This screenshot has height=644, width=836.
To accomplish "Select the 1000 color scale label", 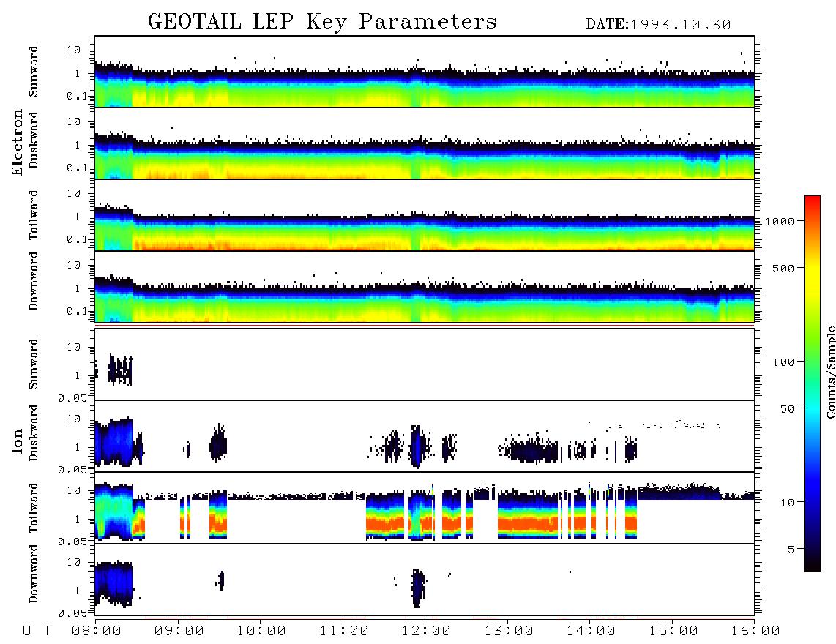I will (780, 222).
